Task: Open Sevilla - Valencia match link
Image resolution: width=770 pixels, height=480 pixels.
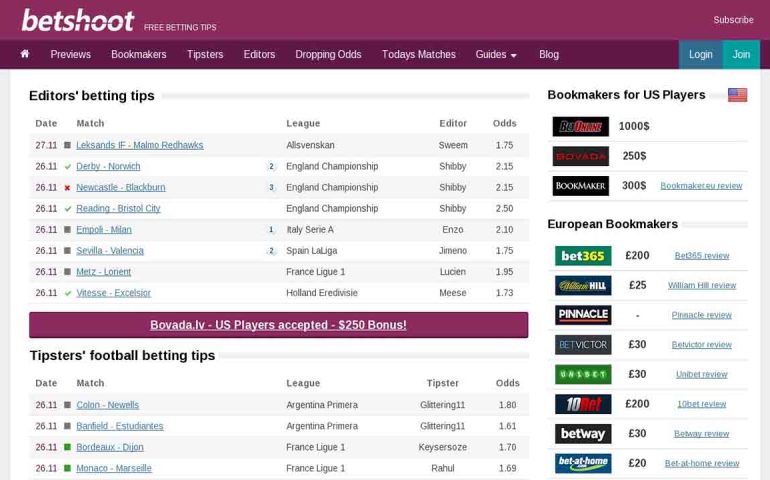Action: coord(110,251)
